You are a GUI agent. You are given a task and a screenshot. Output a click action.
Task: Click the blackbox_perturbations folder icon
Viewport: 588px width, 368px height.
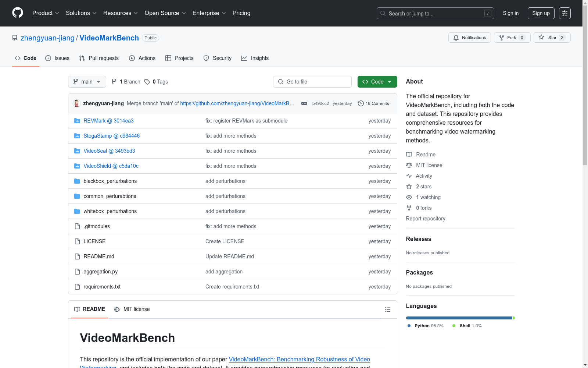(77, 181)
